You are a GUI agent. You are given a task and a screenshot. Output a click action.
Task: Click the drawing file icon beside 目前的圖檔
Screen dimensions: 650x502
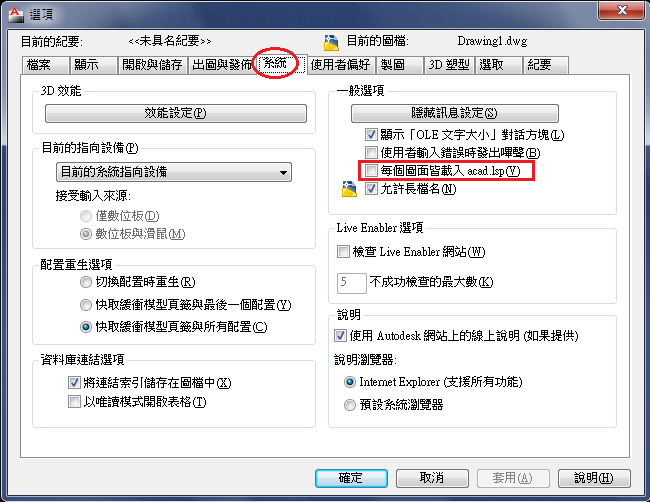point(331,42)
